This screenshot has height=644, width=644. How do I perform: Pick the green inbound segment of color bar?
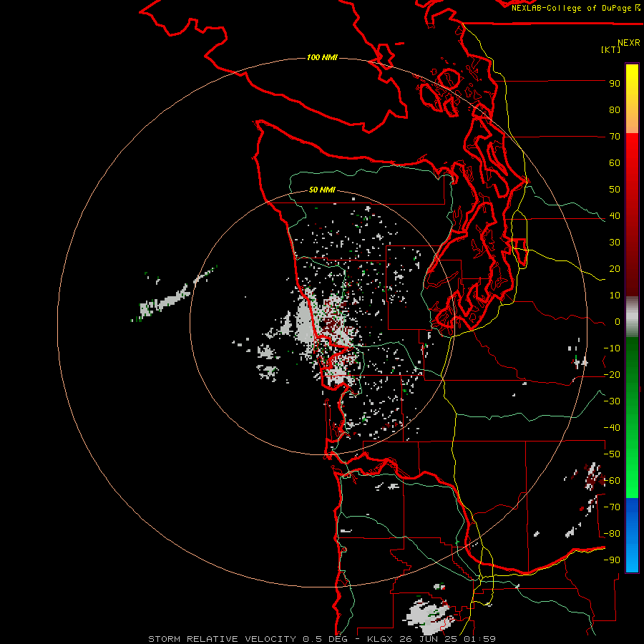pyautogui.click(x=632, y=417)
